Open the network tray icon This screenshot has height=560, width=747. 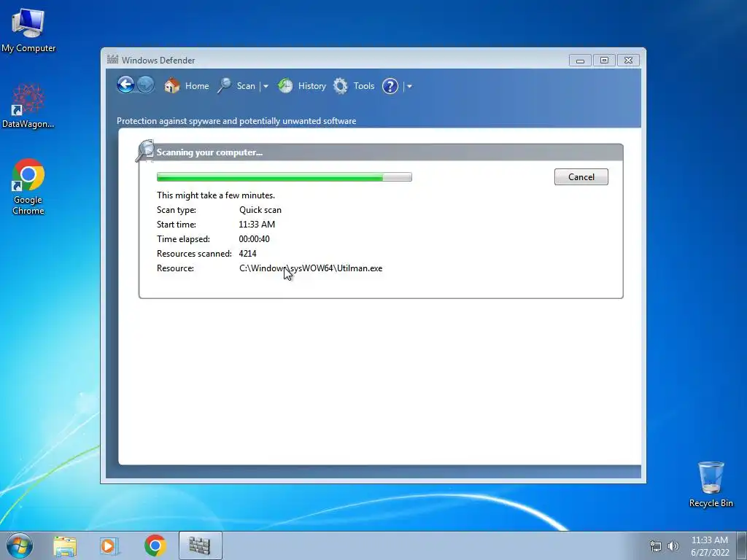pyautogui.click(x=656, y=546)
